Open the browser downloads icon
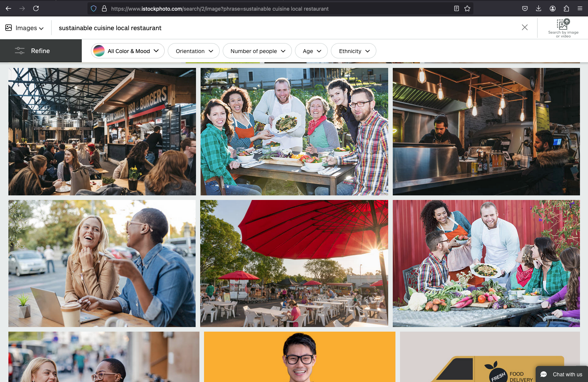 click(539, 8)
